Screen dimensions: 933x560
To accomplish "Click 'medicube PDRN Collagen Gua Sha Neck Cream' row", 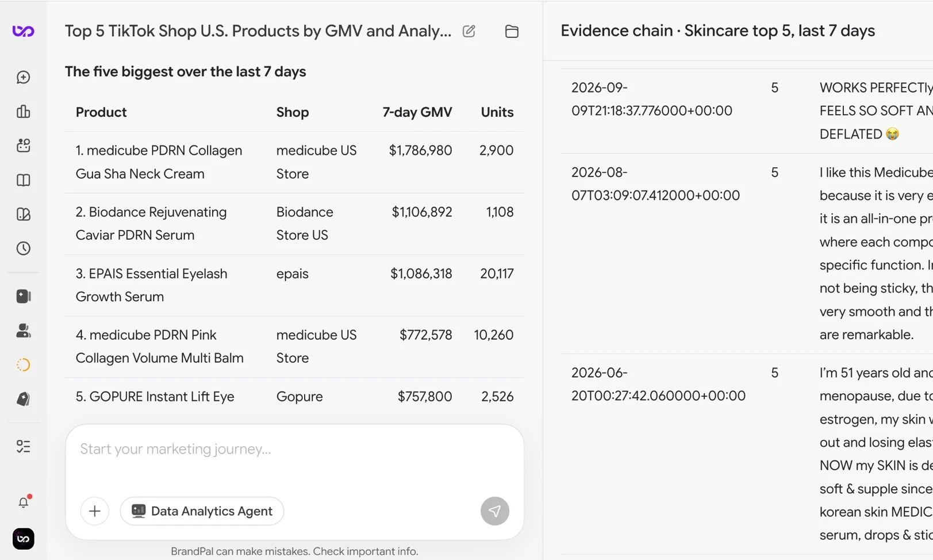I will tap(294, 162).
